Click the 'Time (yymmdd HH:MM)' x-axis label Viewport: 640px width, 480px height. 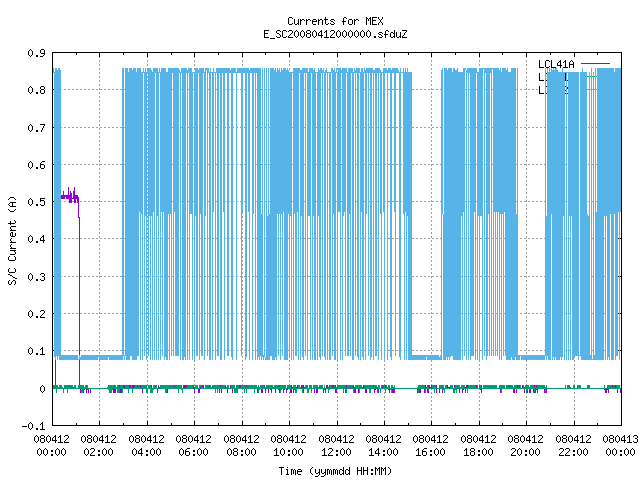[x=335, y=471]
